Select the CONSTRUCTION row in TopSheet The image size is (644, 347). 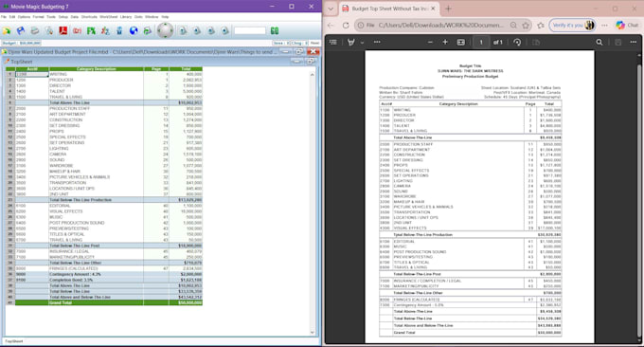click(x=104, y=119)
